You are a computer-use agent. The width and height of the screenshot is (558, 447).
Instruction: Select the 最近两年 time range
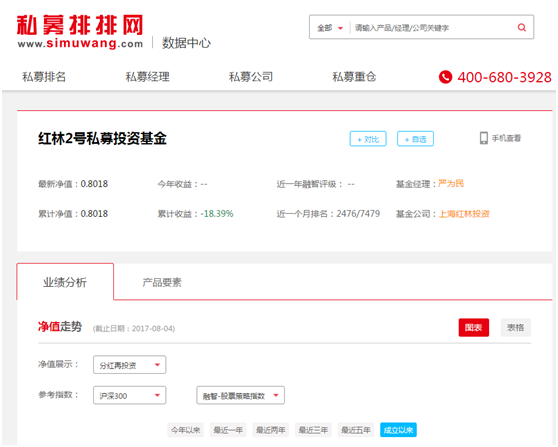click(271, 430)
